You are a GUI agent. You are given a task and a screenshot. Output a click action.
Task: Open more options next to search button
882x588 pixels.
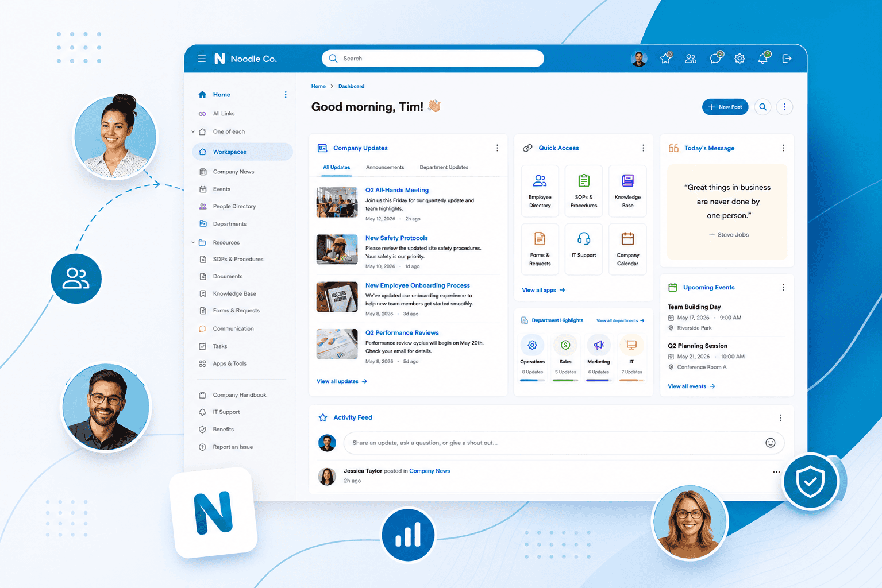point(784,107)
